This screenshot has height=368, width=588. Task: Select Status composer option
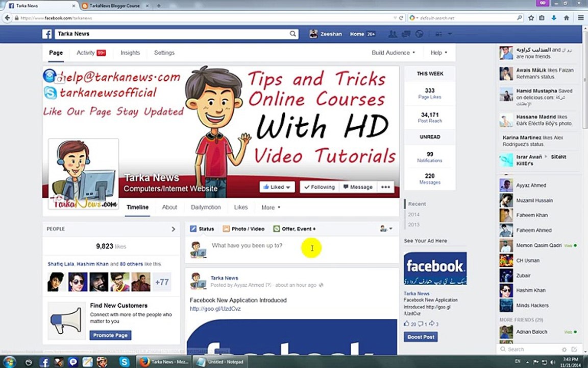202,228
